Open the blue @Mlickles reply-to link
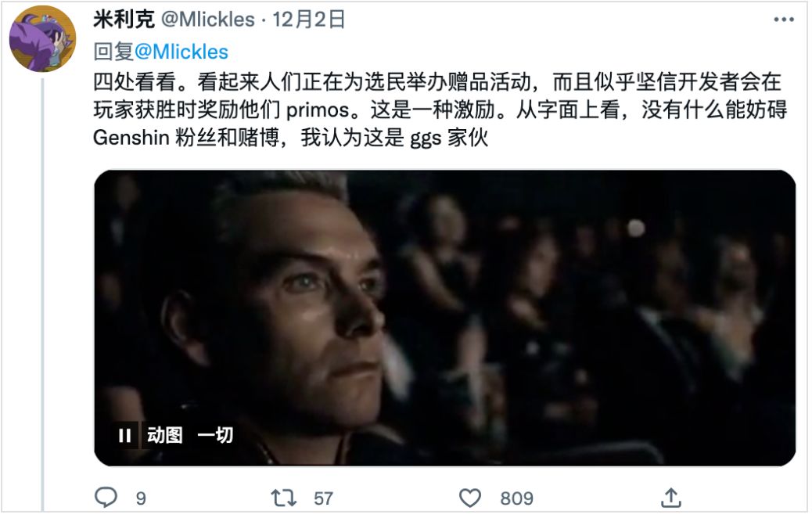Viewport: 812px width, 518px height. (x=181, y=52)
